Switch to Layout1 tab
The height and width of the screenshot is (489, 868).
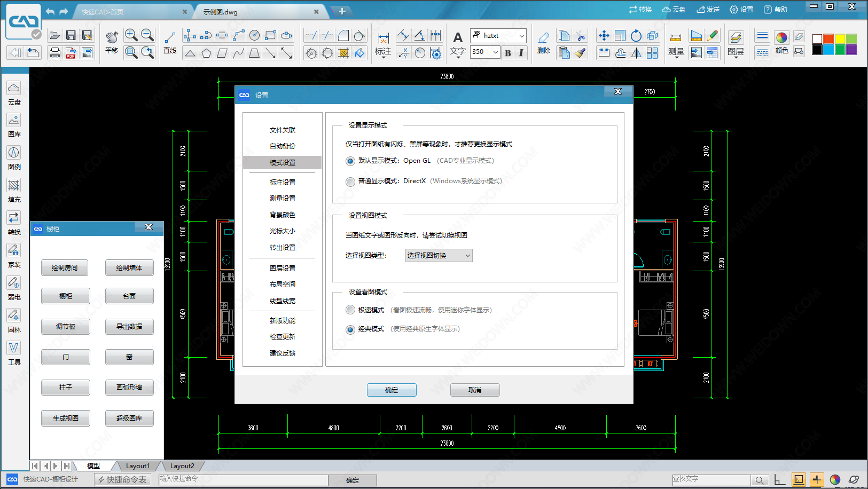pos(138,466)
